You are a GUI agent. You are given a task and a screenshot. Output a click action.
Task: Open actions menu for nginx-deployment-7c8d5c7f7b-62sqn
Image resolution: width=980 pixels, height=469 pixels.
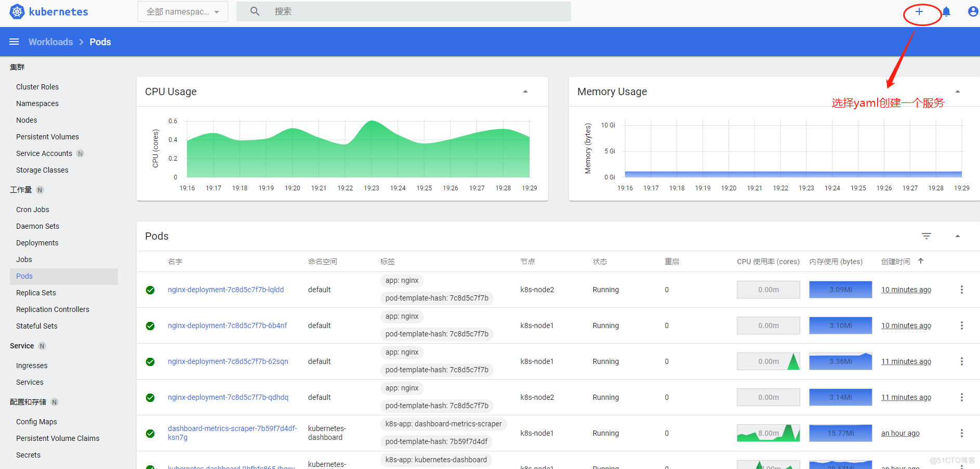(x=961, y=361)
